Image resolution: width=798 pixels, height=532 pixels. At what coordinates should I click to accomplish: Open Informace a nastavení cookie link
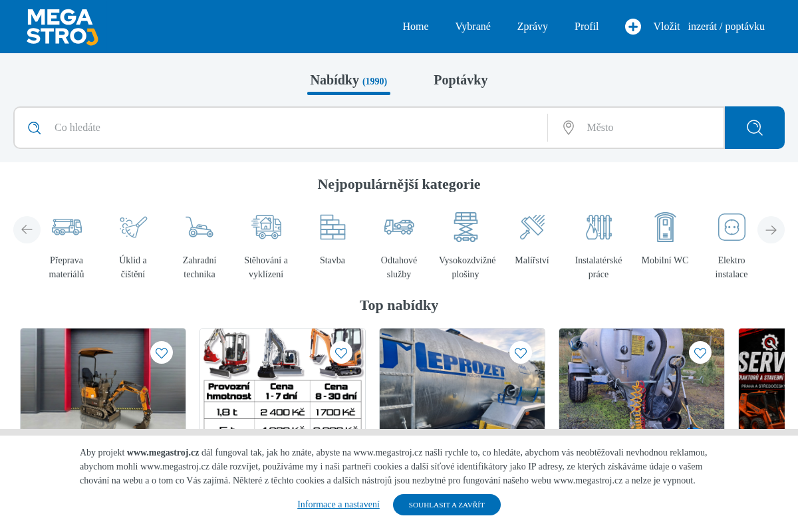338,504
